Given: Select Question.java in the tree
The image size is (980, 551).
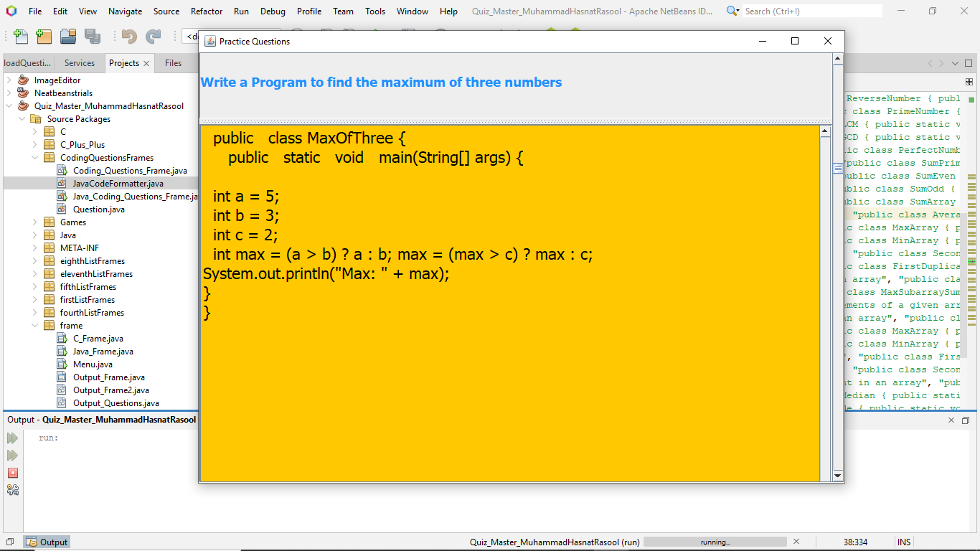Looking at the screenshot, I should (x=99, y=209).
